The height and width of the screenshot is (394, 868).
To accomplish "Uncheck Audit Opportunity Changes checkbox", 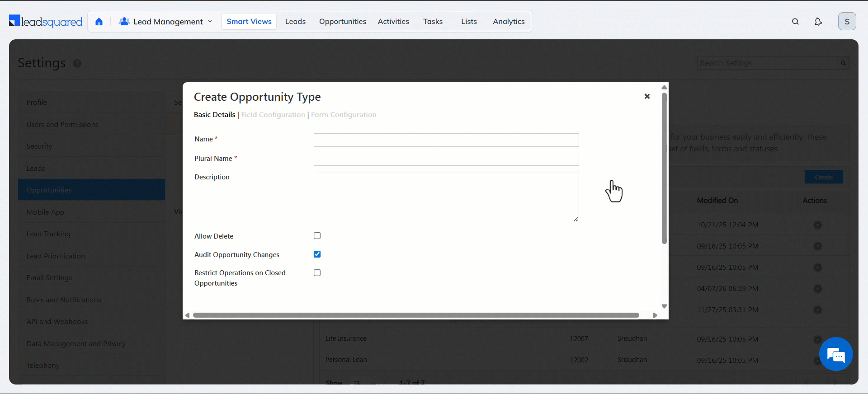I will 317,254.
